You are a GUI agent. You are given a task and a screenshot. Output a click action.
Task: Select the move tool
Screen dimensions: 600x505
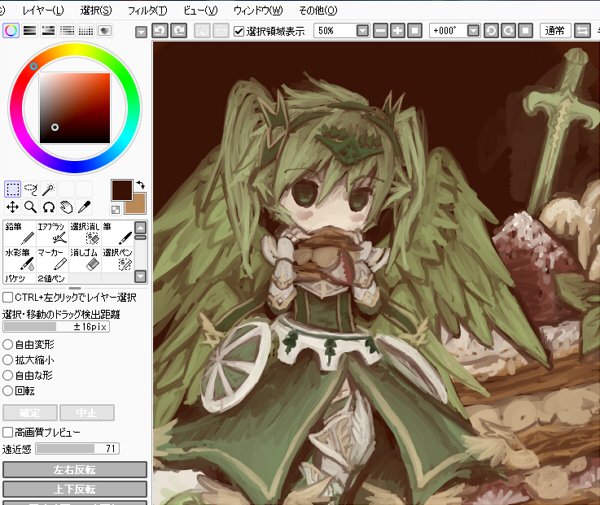point(12,207)
